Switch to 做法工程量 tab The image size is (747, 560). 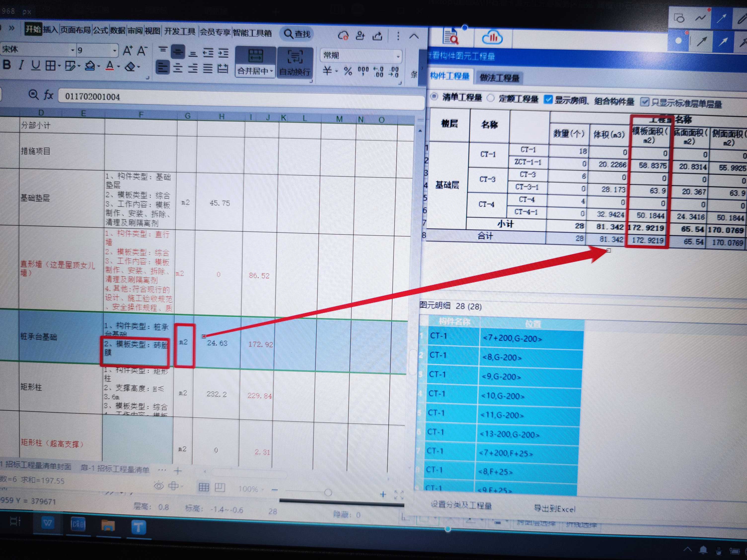(499, 78)
